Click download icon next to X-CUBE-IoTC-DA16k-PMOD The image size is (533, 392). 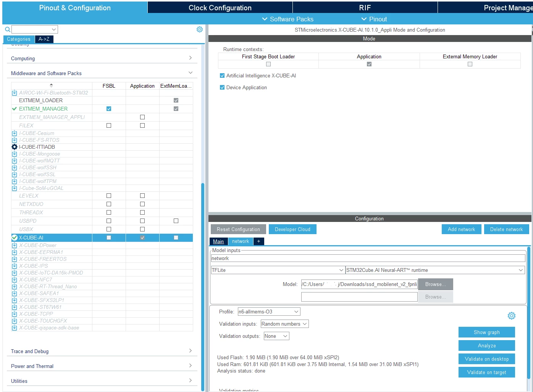point(15,273)
